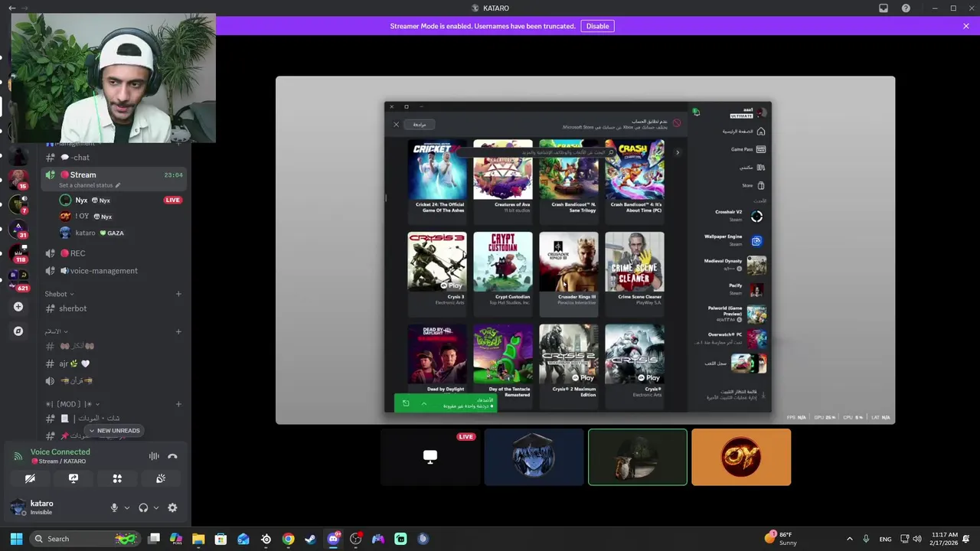Show hidden system tray icons
Image resolution: width=980 pixels, height=551 pixels.
pos(849,539)
